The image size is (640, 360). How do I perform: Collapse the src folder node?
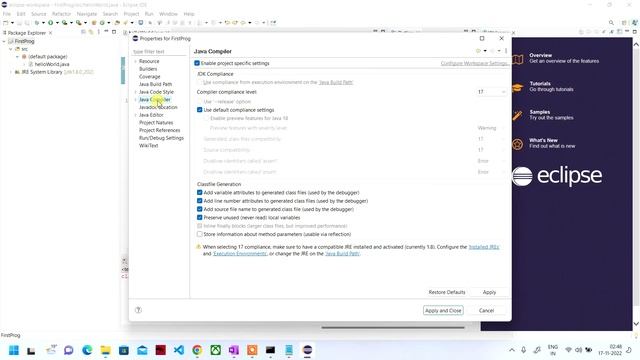(11, 49)
